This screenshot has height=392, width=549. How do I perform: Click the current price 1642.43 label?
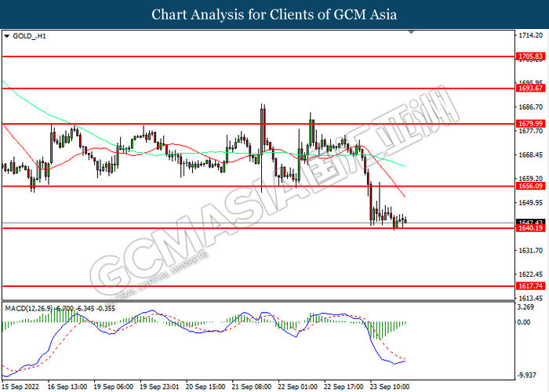point(530,222)
